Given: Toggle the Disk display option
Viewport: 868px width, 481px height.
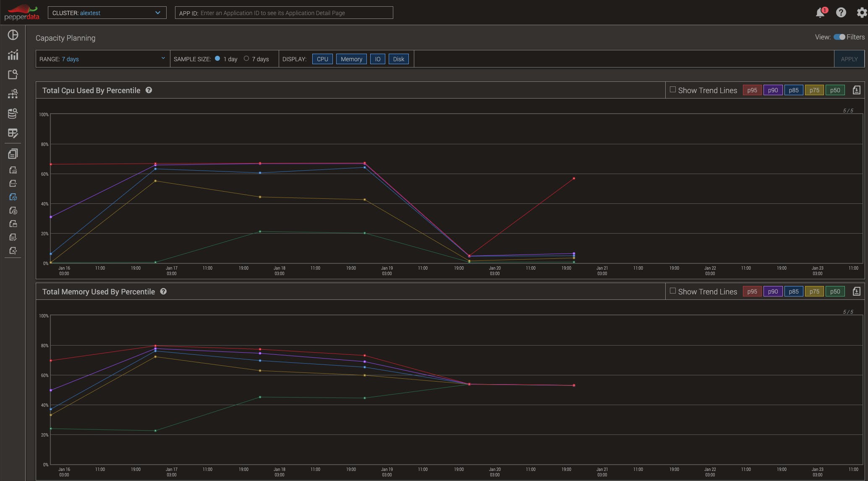Looking at the screenshot, I should [x=398, y=59].
